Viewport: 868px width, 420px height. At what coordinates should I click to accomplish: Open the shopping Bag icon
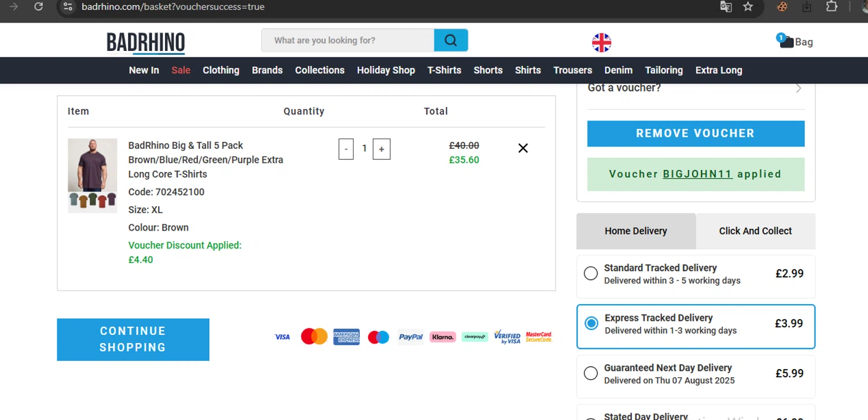pos(795,41)
